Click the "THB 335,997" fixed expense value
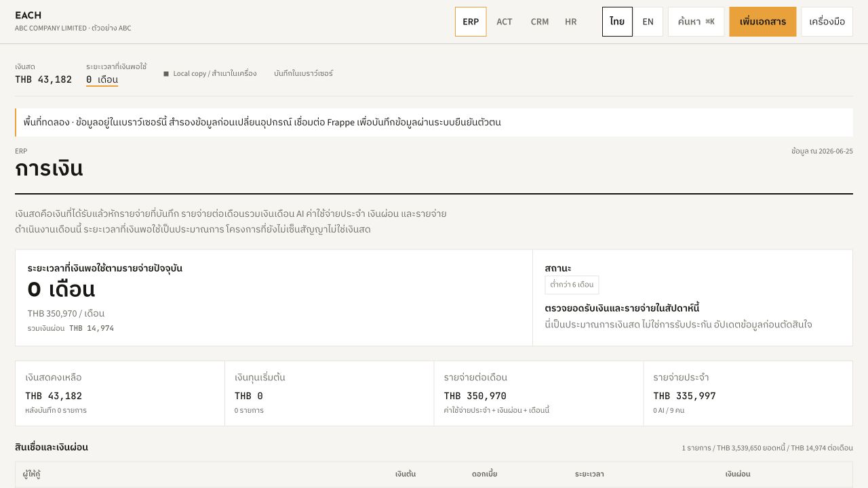This screenshot has height=488, width=868. click(684, 396)
